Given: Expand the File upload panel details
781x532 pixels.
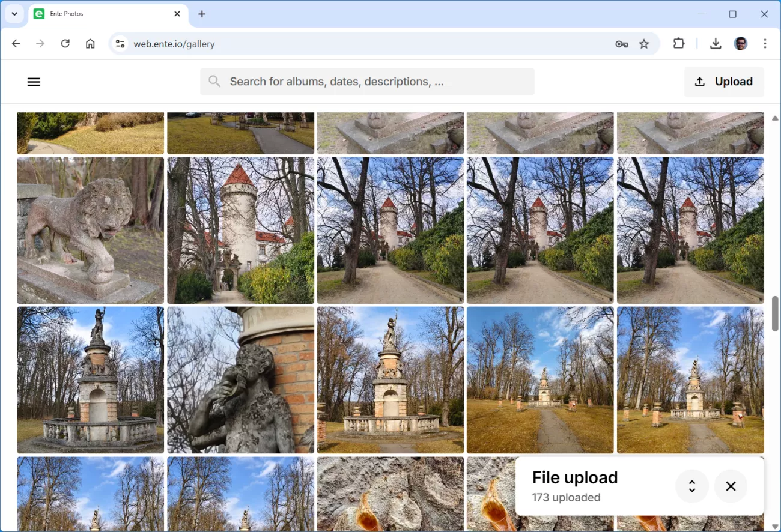Looking at the screenshot, I should point(691,486).
